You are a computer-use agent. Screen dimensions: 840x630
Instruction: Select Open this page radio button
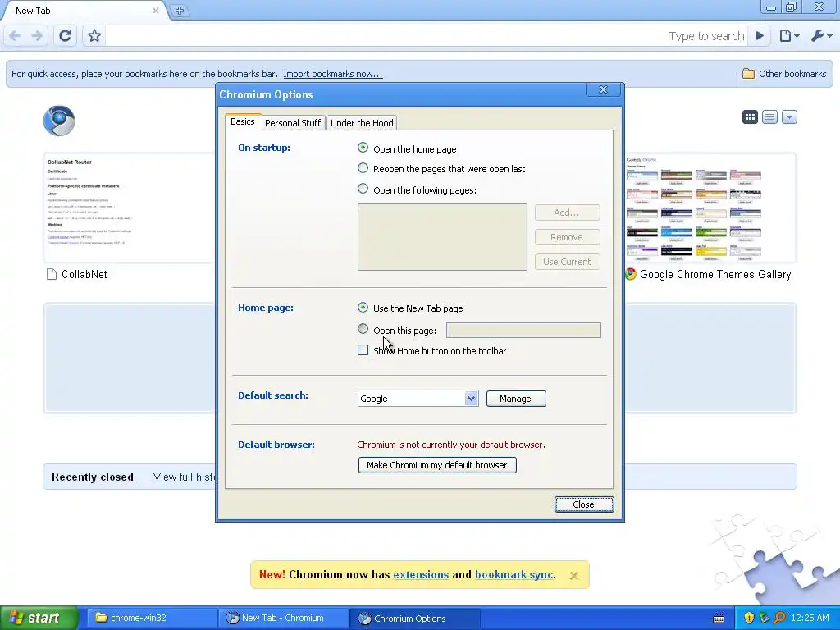(x=363, y=328)
